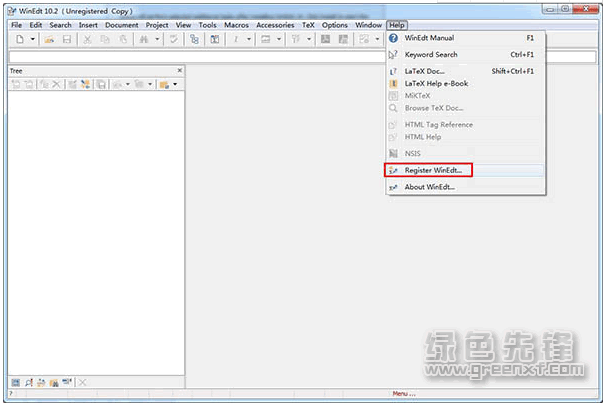Expand the dropdown next to Find binoculars
The image size is (603, 404).
click(x=157, y=39)
